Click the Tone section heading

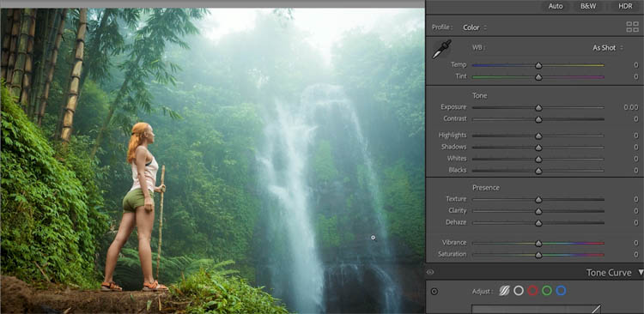click(x=479, y=95)
